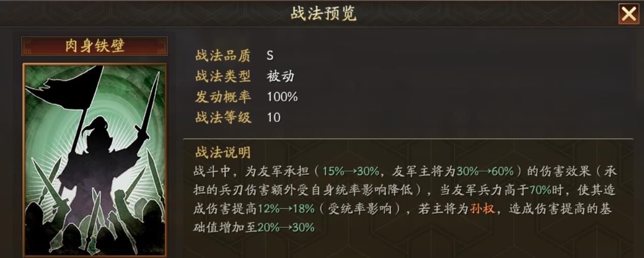Click the 战法说明 heading
The image size is (644, 258).
(223, 152)
